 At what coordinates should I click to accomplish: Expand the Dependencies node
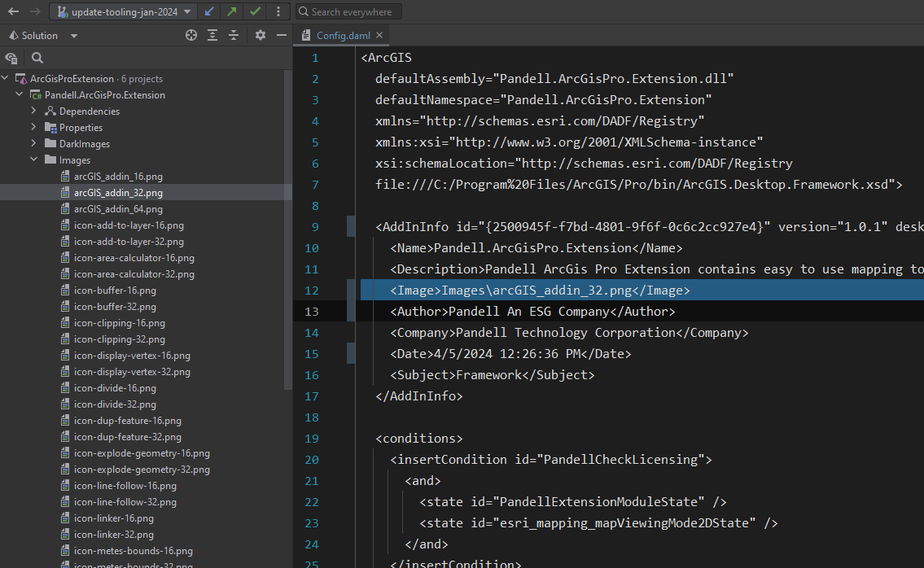(34, 111)
